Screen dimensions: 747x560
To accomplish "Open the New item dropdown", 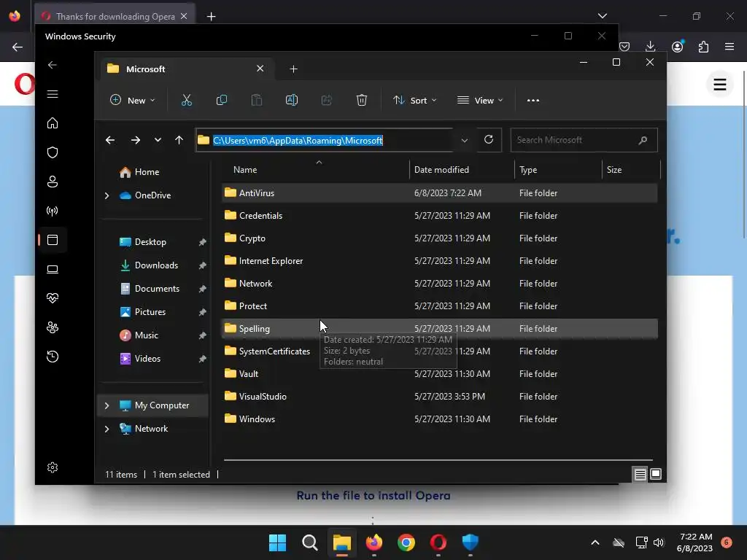I will pos(133,101).
